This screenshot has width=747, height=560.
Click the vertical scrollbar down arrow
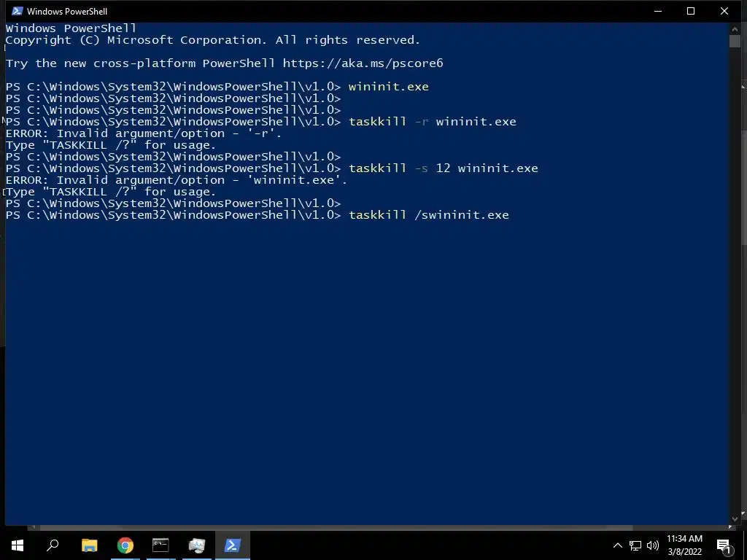click(735, 518)
